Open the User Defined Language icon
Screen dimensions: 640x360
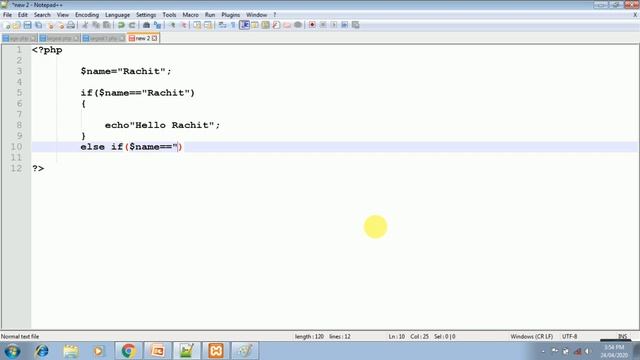[x=255, y=25]
